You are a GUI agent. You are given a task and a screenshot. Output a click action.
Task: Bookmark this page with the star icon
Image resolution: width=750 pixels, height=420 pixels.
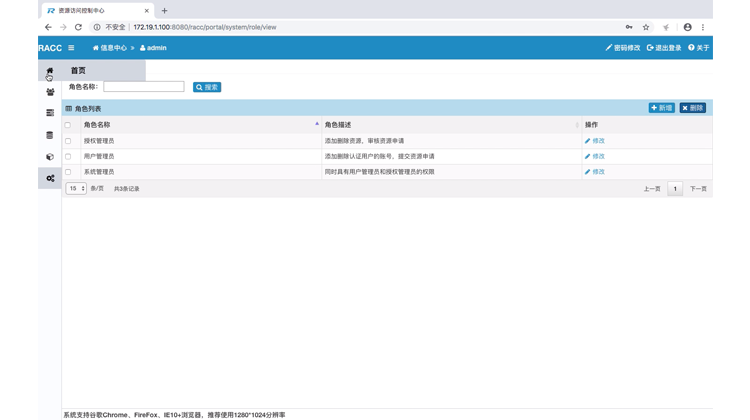pyautogui.click(x=646, y=27)
